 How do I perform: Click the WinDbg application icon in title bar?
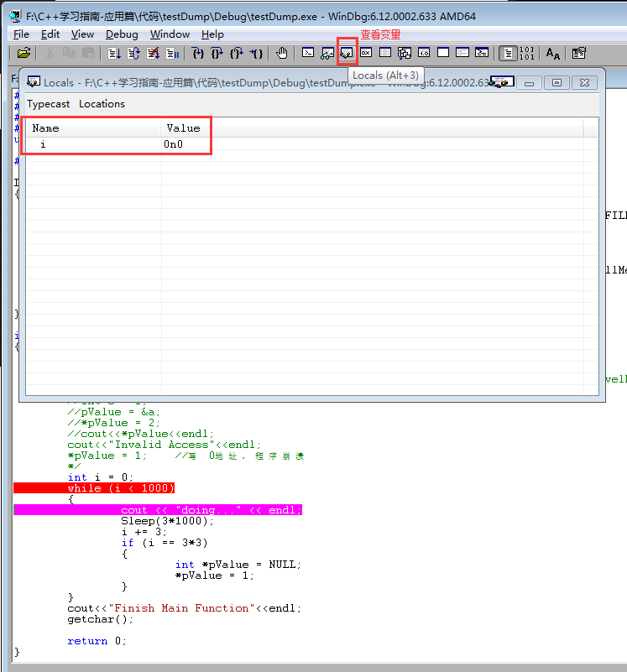[x=15, y=16]
